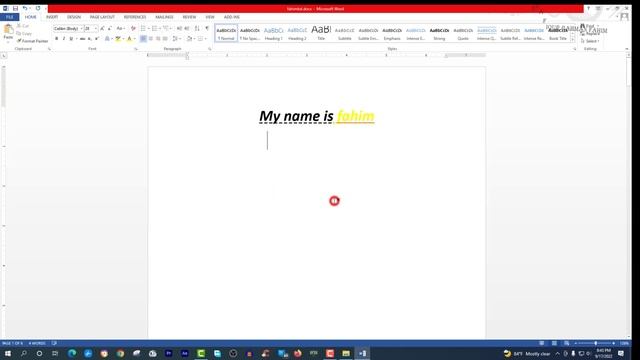Toggle Print Layout view in status bar

tap(554, 343)
